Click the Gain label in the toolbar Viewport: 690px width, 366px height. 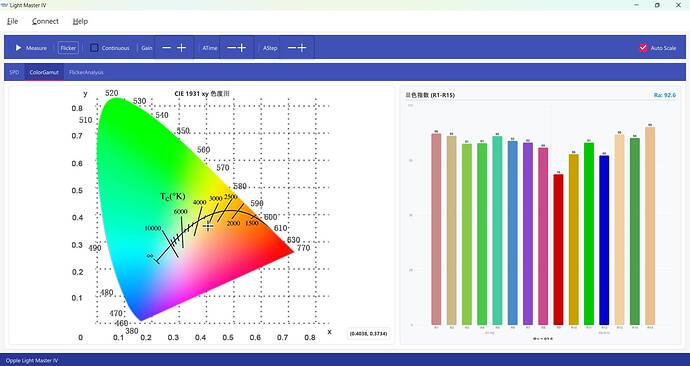click(147, 48)
